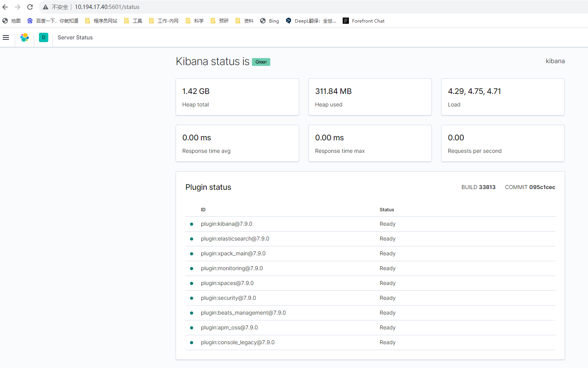Click the insecure warning triangle icon
Screen dimensions: 588x368
(x=46, y=7)
